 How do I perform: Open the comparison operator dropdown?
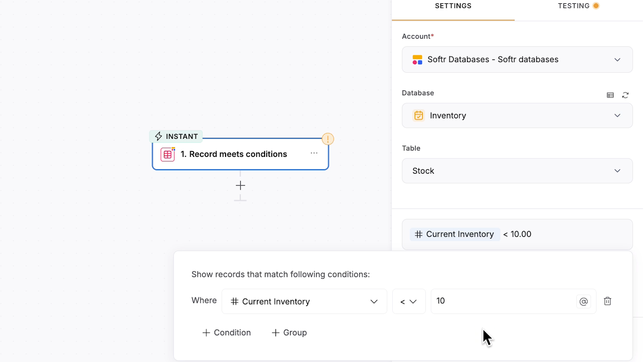point(409,301)
